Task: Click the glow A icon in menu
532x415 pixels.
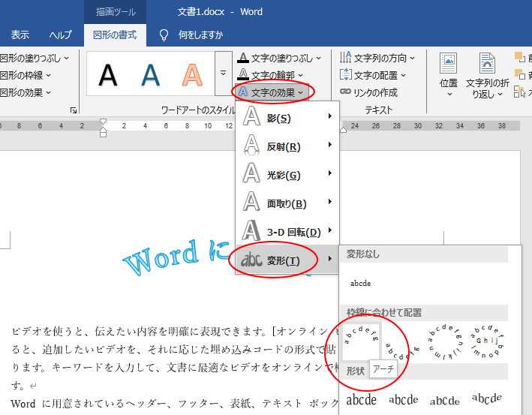Action: 251,174
